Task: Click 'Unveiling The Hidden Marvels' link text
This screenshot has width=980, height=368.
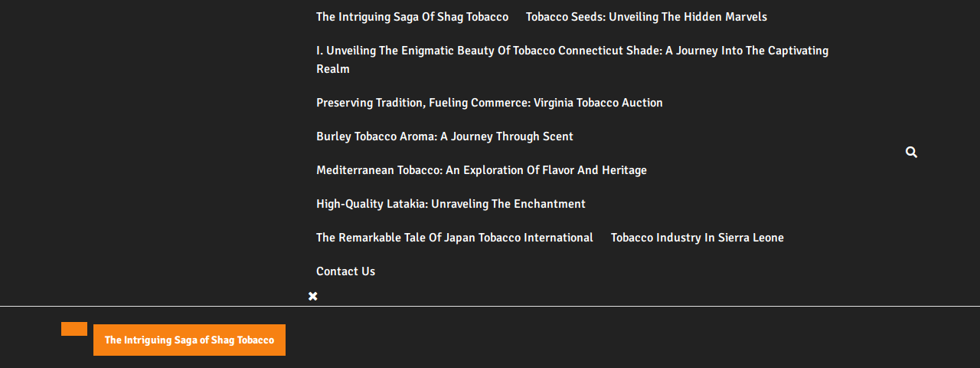Action: (688, 17)
